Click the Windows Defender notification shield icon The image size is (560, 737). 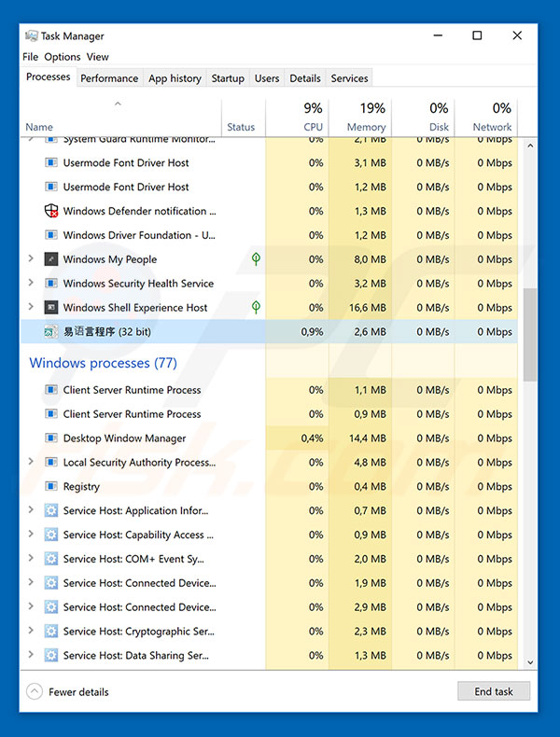point(50,211)
